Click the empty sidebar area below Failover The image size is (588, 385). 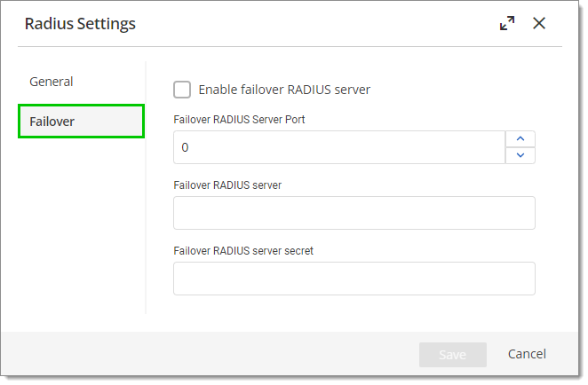pyautogui.click(x=81, y=224)
